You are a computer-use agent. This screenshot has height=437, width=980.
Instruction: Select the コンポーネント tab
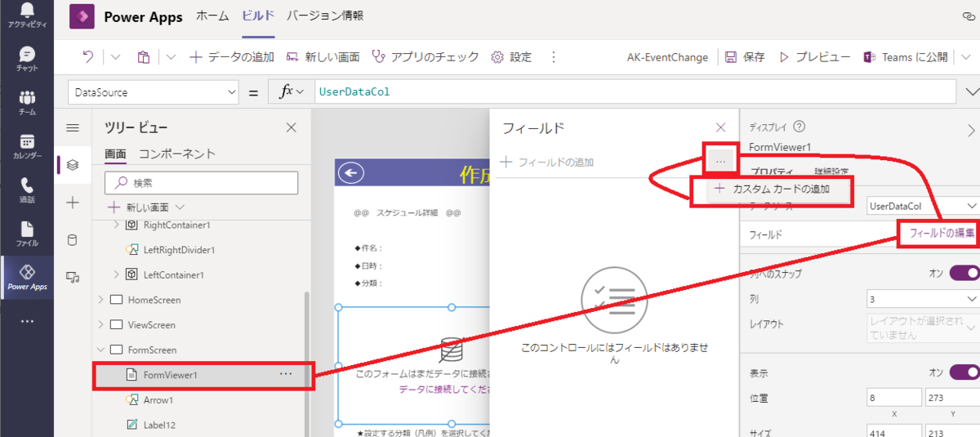coord(177,154)
